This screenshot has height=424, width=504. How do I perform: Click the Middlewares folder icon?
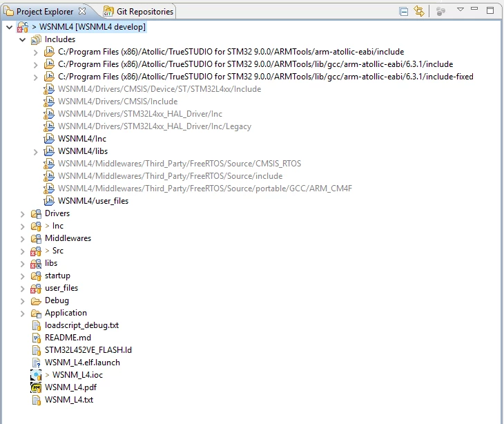click(x=36, y=238)
